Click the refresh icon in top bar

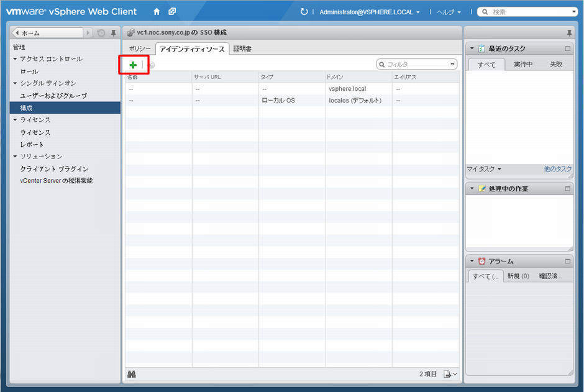[304, 12]
